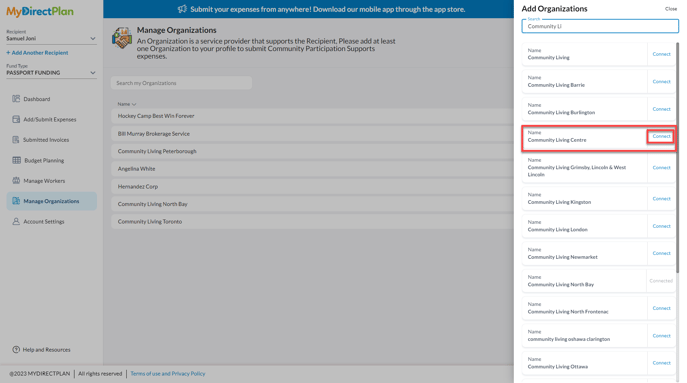Image resolution: width=687 pixels, height=383 pixels.
Task: Open Terms of use and Privacy Policy link
Action: click(168, 373)
